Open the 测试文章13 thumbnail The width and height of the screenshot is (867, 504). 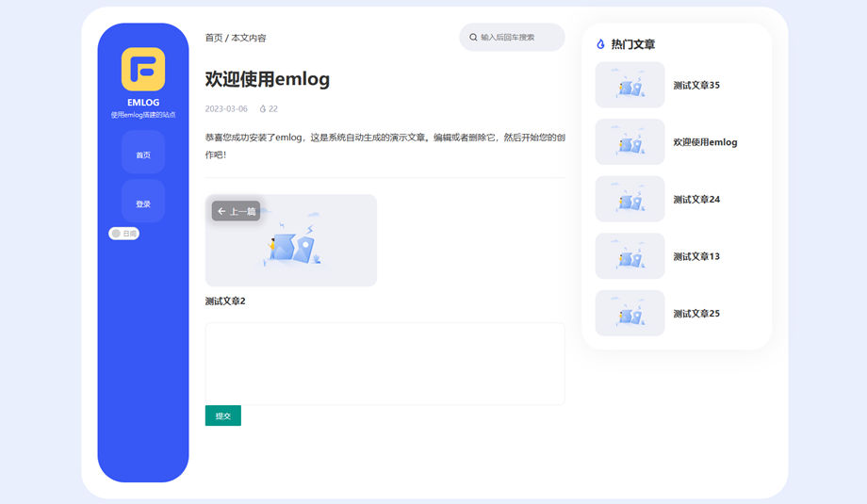(x=630, y=256)
